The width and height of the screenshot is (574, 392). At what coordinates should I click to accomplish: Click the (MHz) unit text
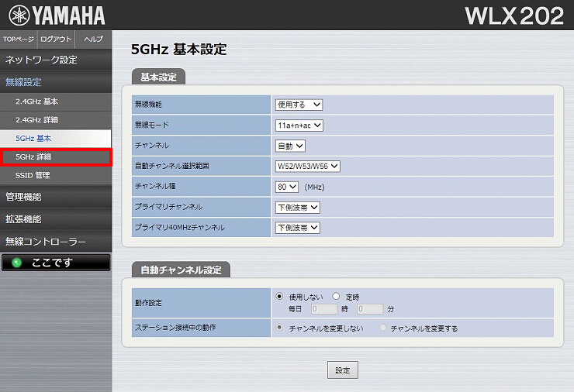314,187
